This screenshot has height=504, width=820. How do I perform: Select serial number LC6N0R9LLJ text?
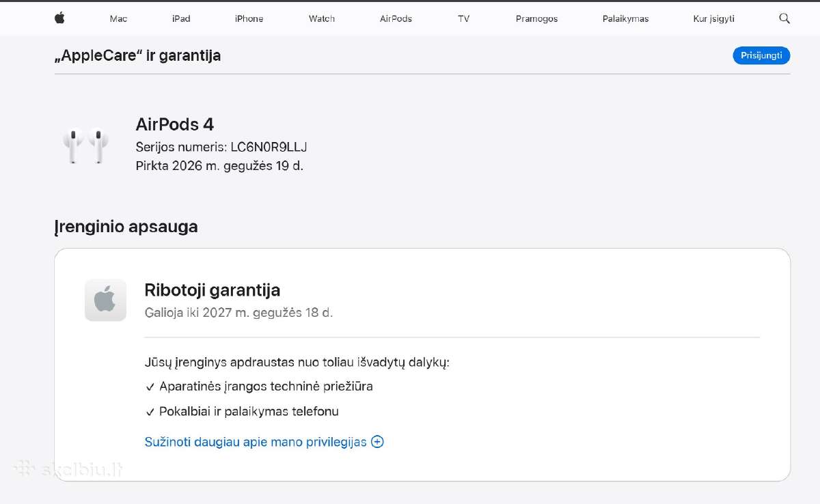(x=269, y=147)
